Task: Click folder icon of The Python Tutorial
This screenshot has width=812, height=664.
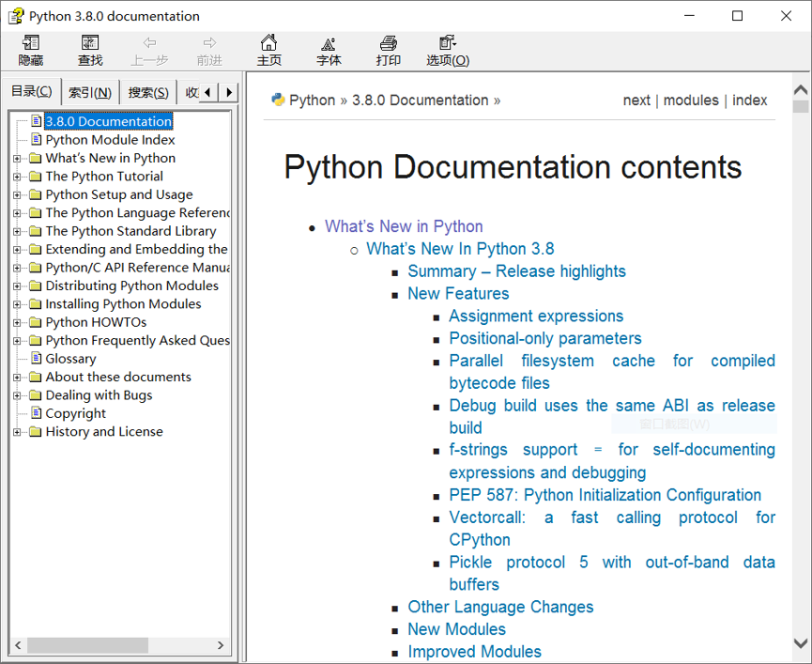Action: pyautogui.click(x=36, y=177)
